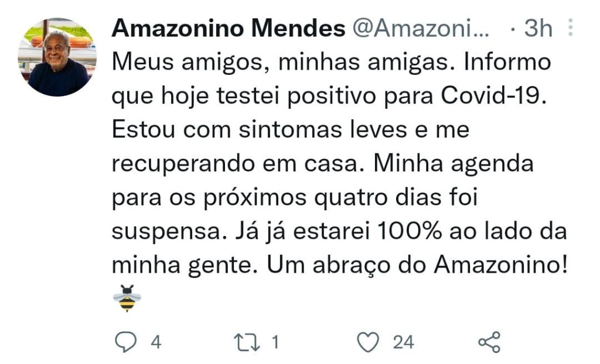Open the Amazonino Mendes display name
The height and width of the screenshot is (364, 600).
[228, 28]
